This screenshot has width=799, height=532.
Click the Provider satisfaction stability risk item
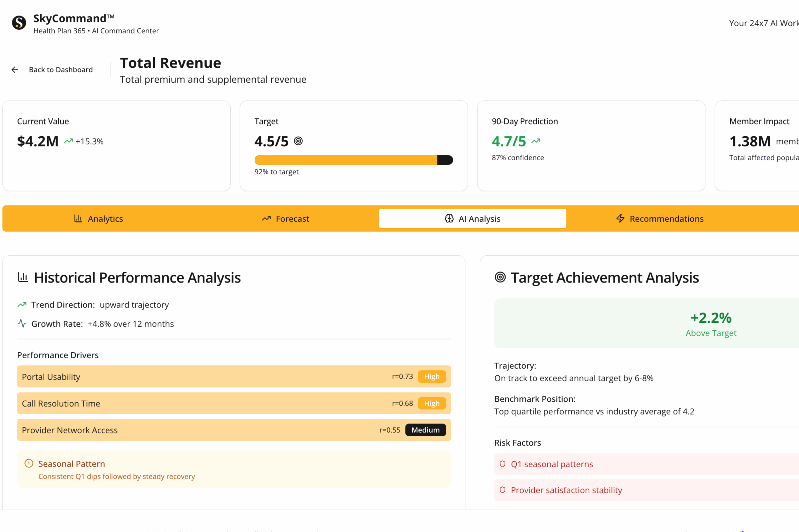[566, 490]
